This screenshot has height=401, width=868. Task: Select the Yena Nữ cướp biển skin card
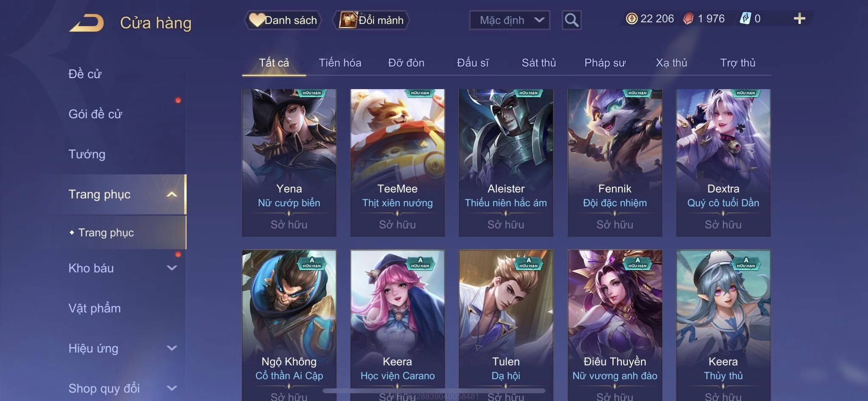(x=289, y=163)
